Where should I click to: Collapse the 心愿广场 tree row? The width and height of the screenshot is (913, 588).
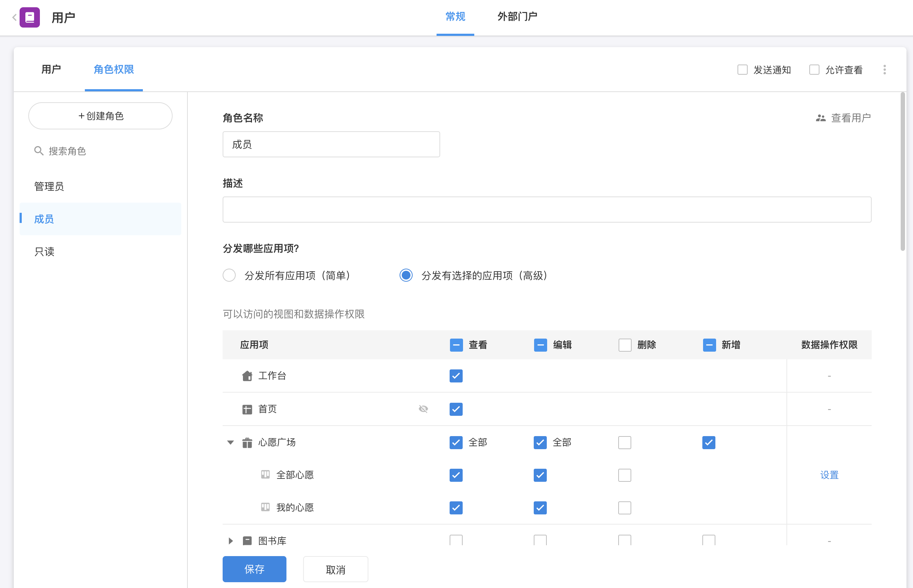pyautogui.click(x=230, y=443)
